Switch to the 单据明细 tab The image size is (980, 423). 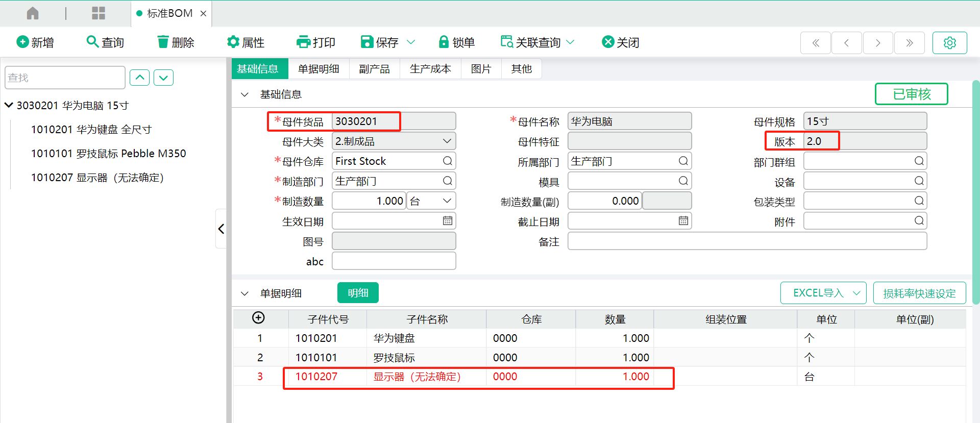point(318,69)
